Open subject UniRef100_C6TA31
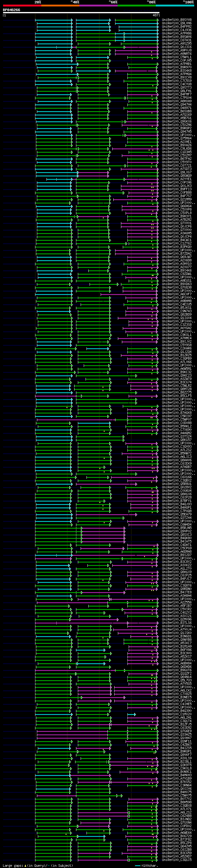The image size is (197, 868). click(x=176, y=40)
